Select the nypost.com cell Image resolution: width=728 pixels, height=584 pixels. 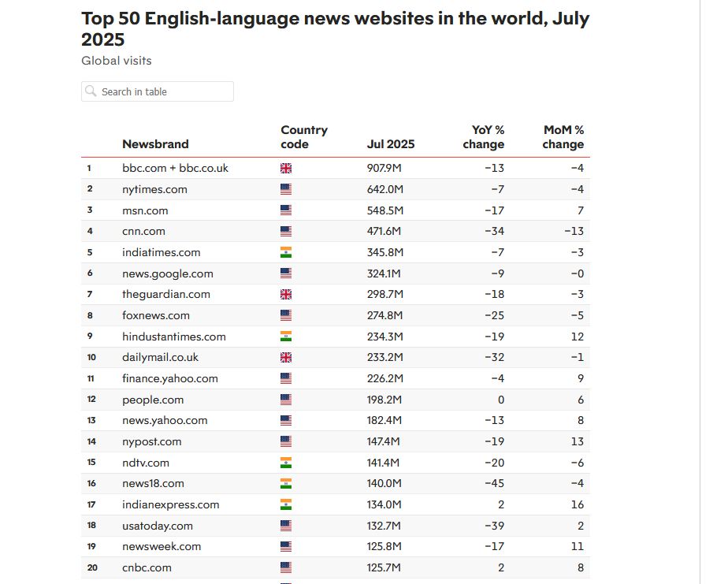click(152, 442)
